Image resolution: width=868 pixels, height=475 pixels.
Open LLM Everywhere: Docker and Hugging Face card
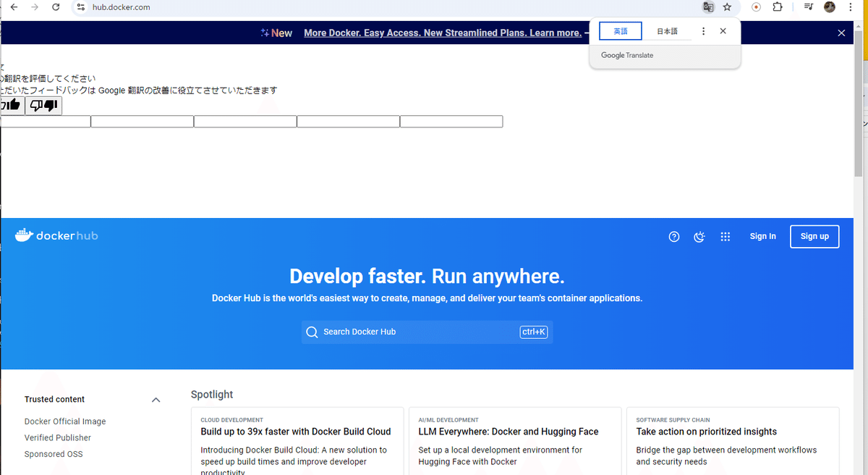point(515,440)
